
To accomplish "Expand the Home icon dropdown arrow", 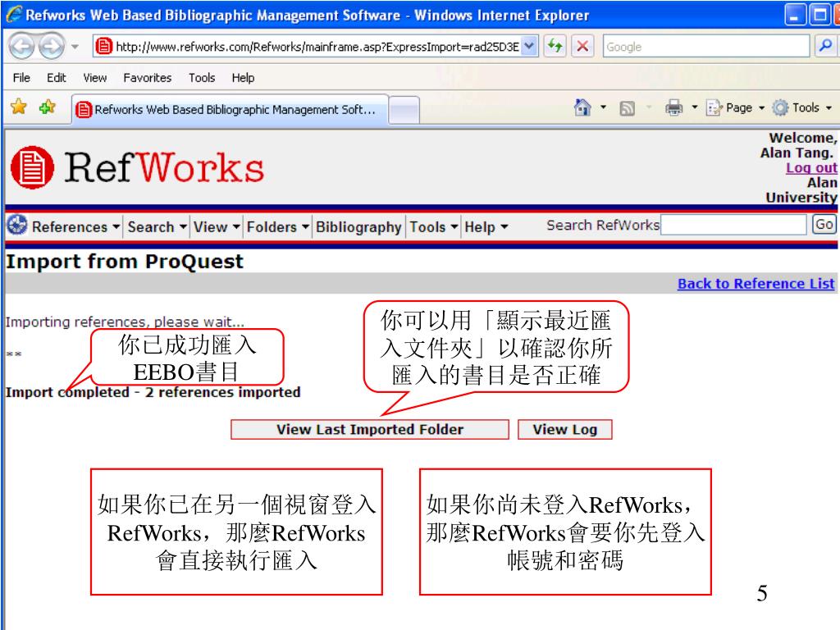I will coord(603,107).
